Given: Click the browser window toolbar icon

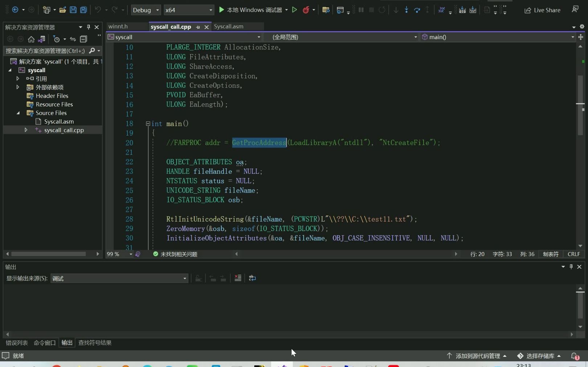Looking at the screenshot, I should tap(340, 10).
